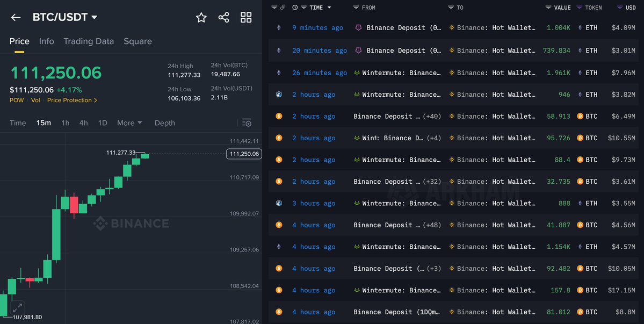The image size is (644, 324).
Task: Click the link chain icon in table header
Action: pyautogui.click(x=283, y=8)
